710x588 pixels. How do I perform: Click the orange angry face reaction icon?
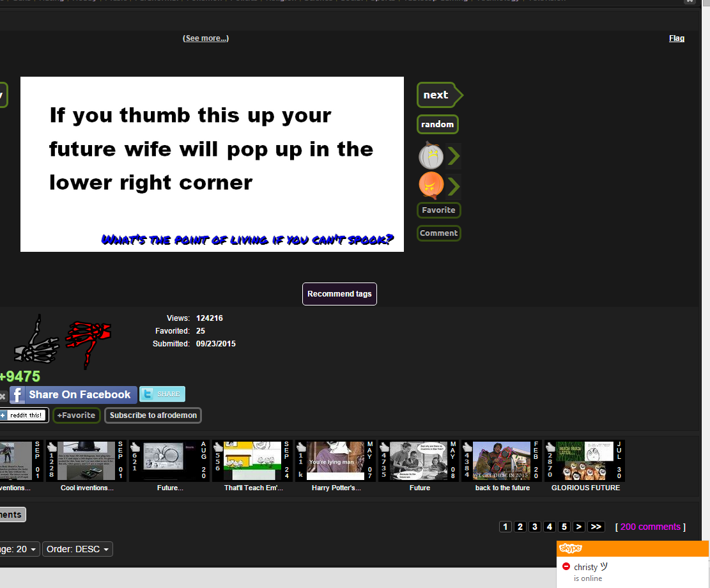pyautogui.click(x=431, y=186)
